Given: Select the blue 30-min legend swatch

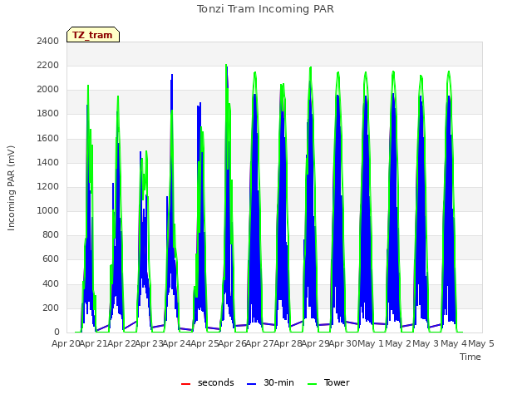Looking at the screenshot, I should 251,384.
